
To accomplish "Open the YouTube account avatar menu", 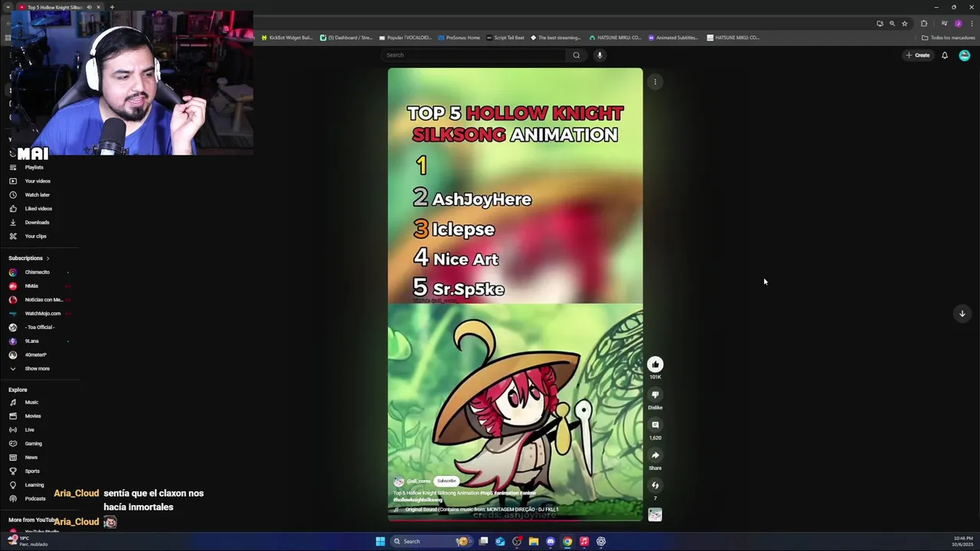I will tap(964, 55).
